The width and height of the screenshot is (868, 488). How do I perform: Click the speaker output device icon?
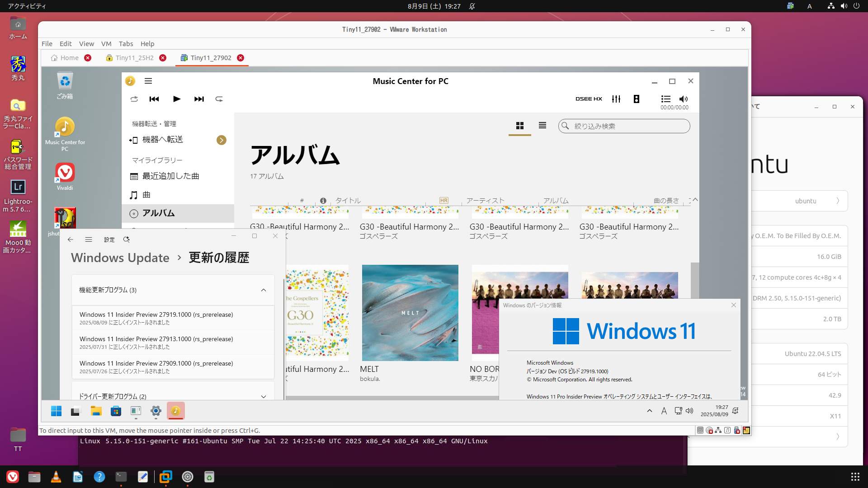tap(637, 99)
